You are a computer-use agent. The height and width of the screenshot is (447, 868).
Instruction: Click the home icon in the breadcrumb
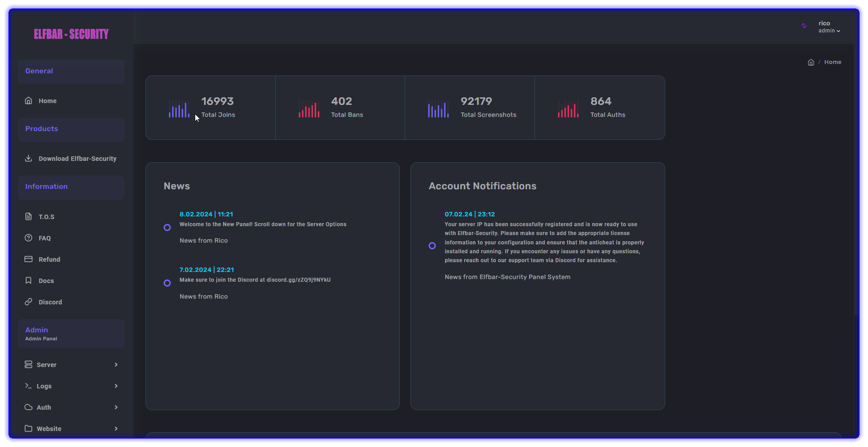click(811, 62)
